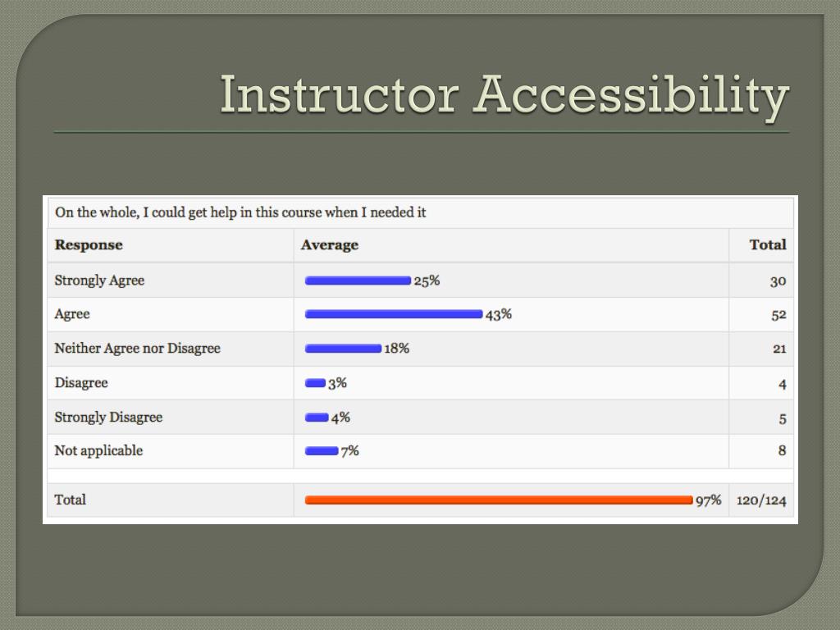This screenshot has width=840, height=630.
Task: Click the orange 97% total bar
Action: (499, 500)
